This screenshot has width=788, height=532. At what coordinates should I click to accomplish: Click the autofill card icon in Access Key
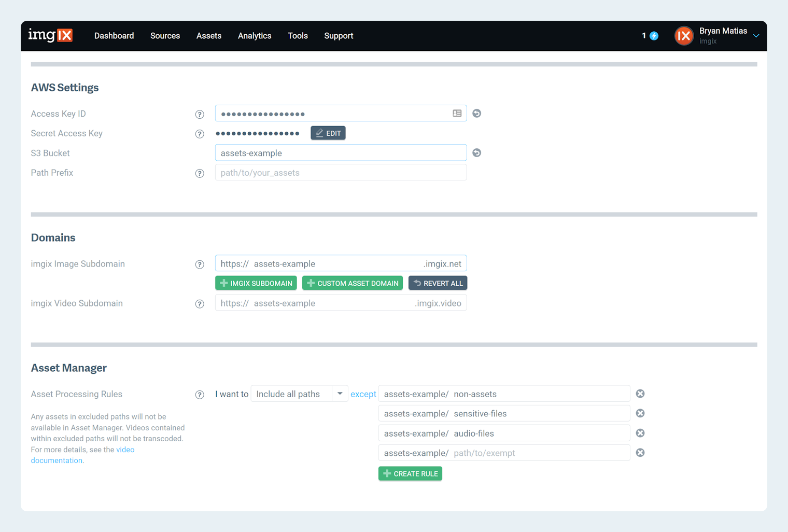(457, 113)
